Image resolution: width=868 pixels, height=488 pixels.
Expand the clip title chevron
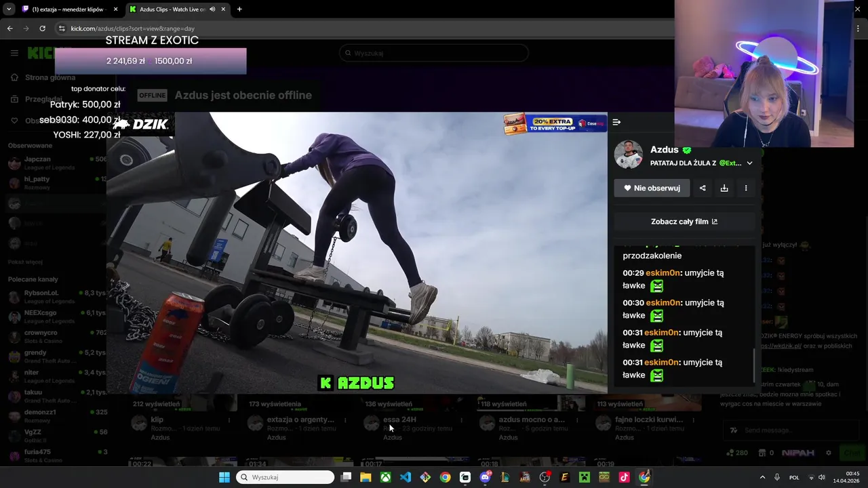click(x=749, y=163)
